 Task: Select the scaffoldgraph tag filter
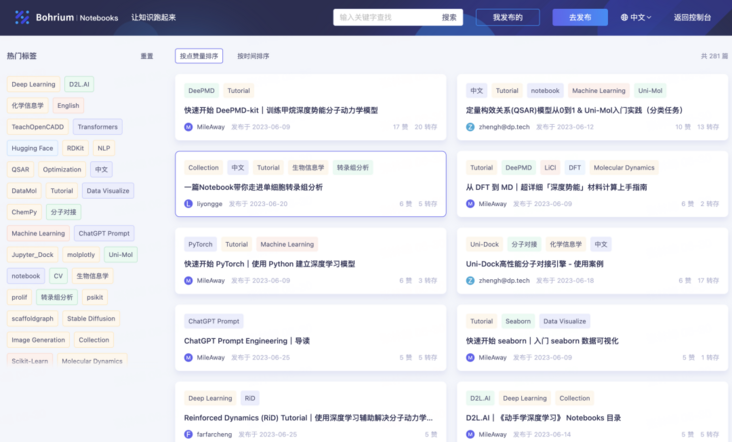[x=32, y=319]
